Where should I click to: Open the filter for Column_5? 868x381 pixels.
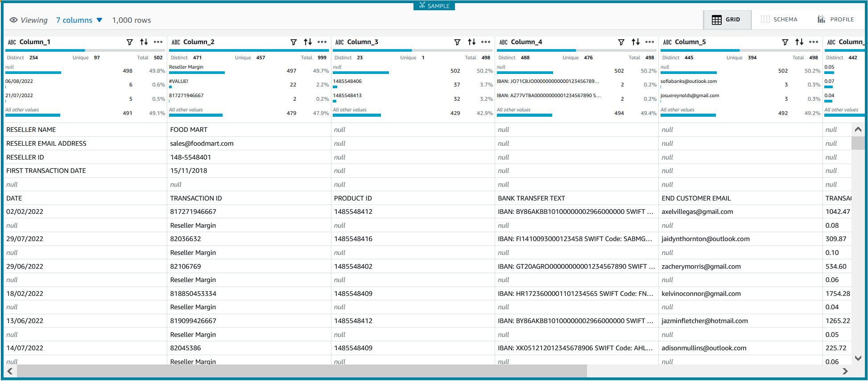coord(785,42)
